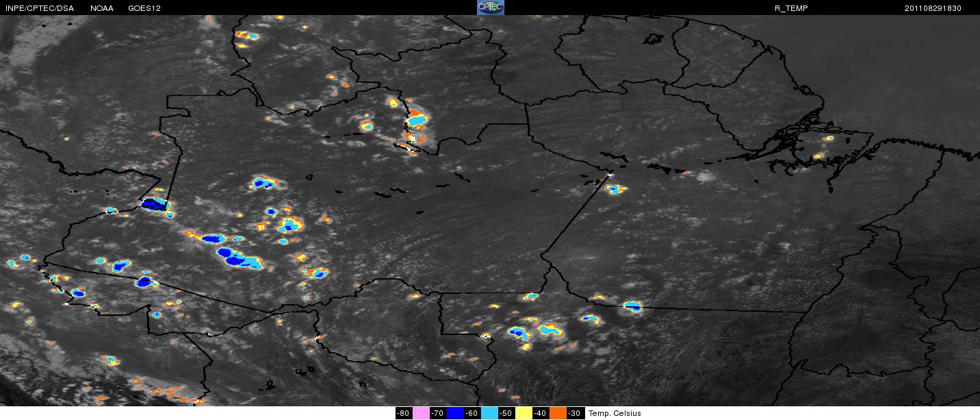Click the -60 legend value
Viewport: 980px width, 420px height.
[x=472, y=413]
